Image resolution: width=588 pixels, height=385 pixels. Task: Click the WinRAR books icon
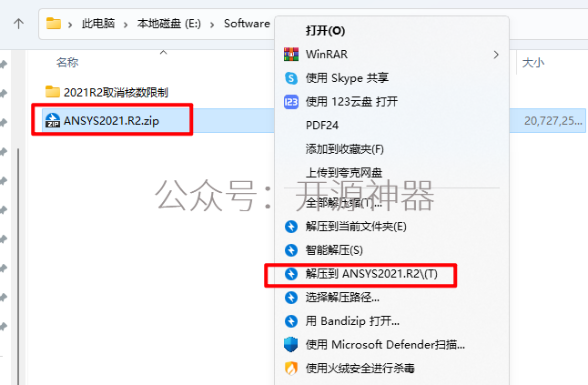point(291,55)
